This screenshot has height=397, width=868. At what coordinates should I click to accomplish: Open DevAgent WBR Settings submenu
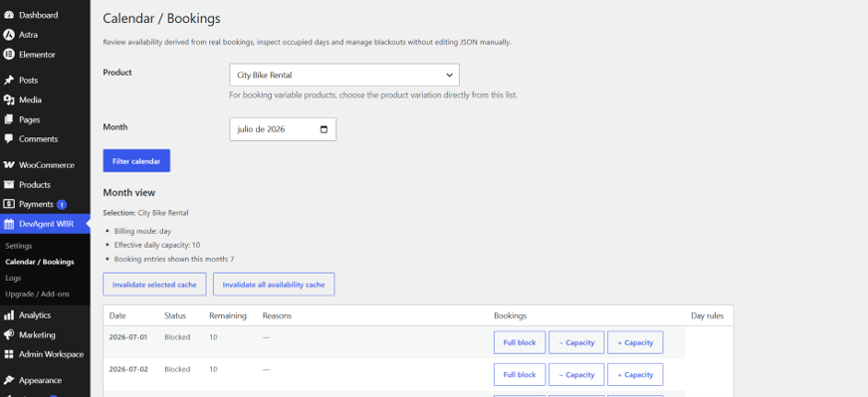(x=19, y=246)
